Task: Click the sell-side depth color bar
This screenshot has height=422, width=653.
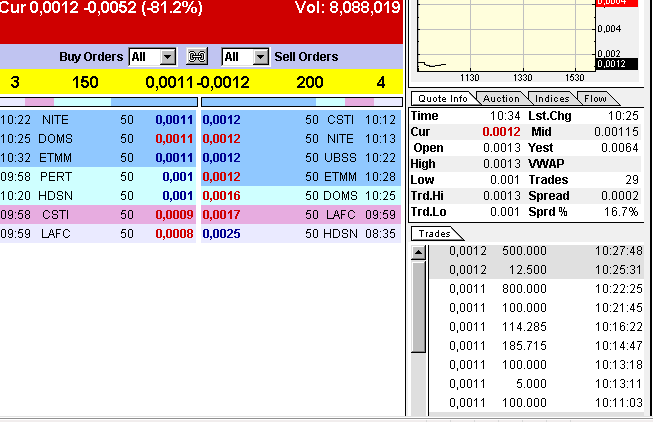Action: [x=302, y=102]
